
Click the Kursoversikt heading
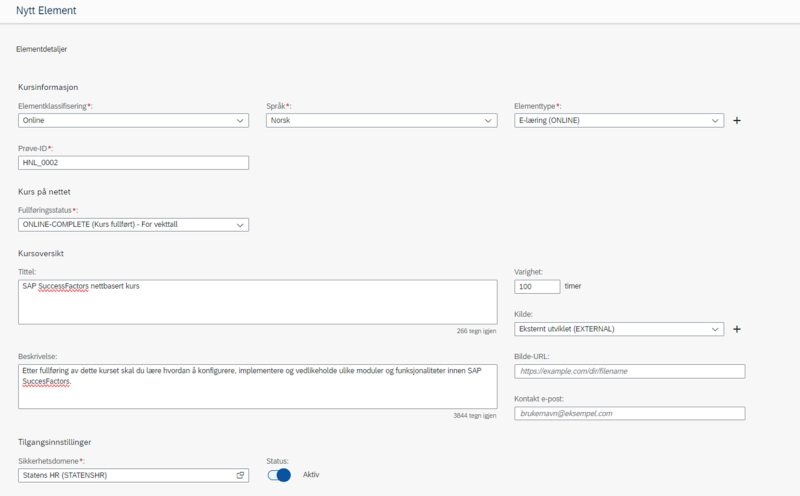41,254
